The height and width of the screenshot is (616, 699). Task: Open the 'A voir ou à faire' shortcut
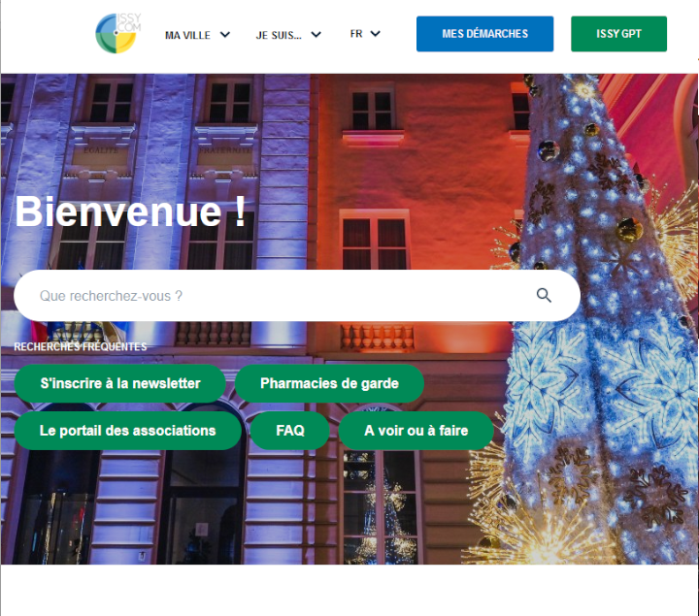click(416, 431)
